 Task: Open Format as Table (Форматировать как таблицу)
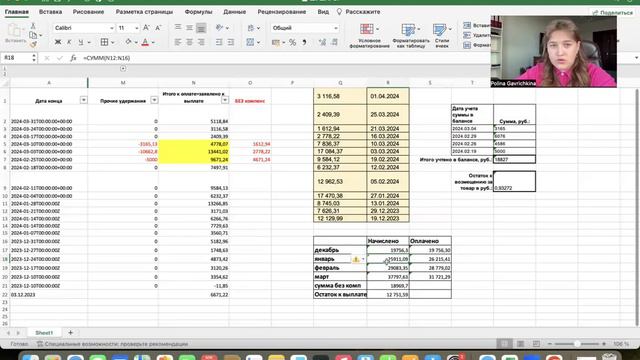pos(411,36)
